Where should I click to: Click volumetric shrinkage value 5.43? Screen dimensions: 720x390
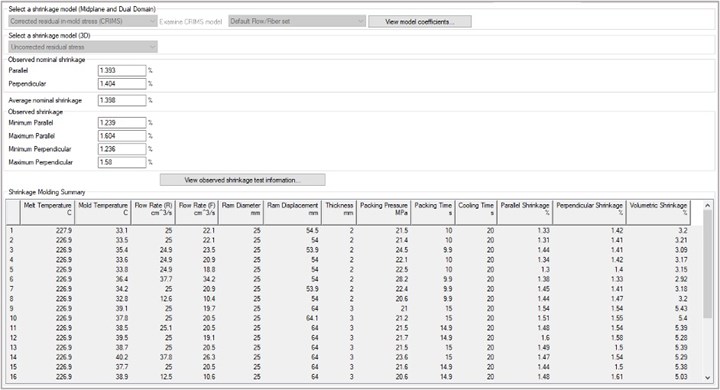[x=681, y=308]
